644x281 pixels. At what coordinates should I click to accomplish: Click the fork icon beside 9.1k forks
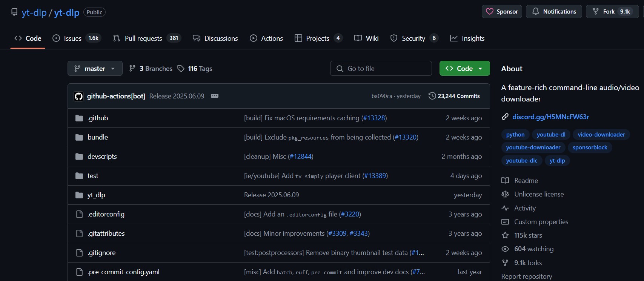click(x=505, y=263)
